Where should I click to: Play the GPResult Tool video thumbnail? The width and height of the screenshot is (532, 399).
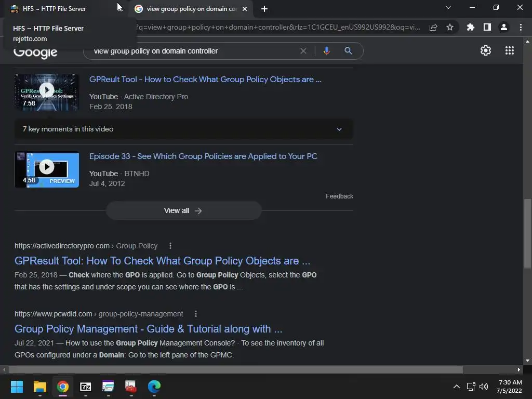47,92
